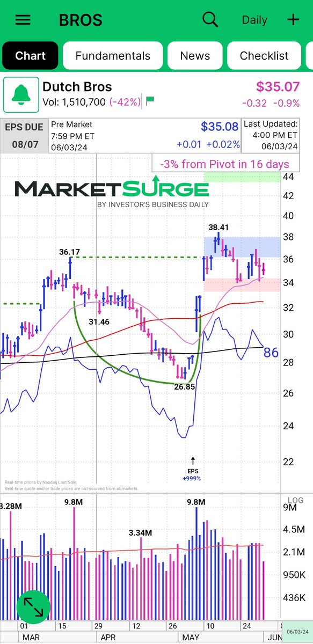Tap the 31.46 price label

(100, 321)
